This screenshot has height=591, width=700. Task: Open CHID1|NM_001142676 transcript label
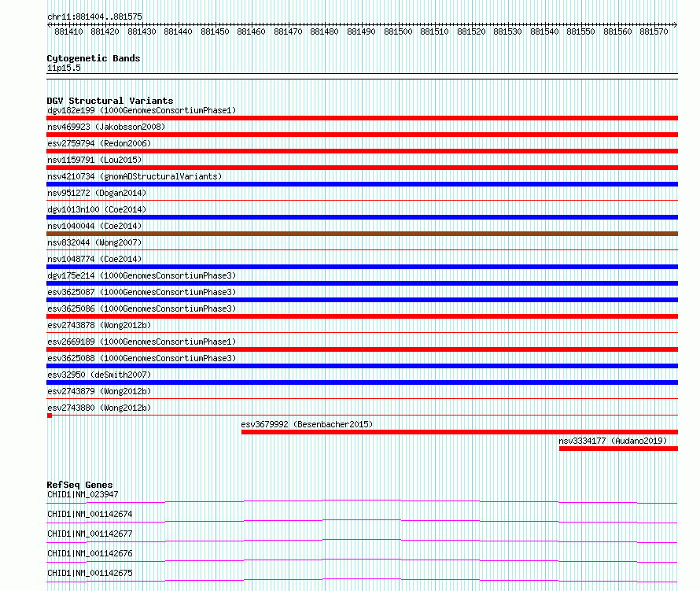[90, 553]
